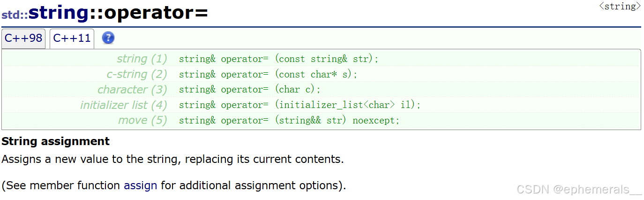This screenshot has width=644, height=200.
Task: Open the assign member function link
Action: [x=140, y=185]
